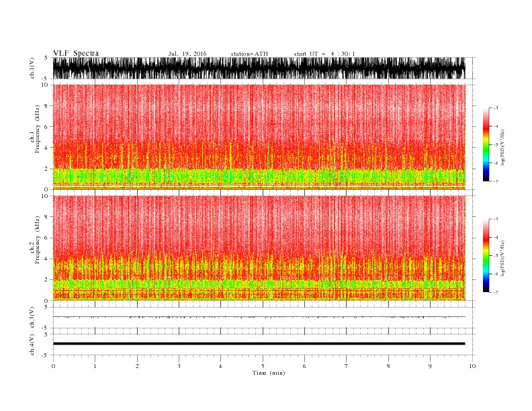Click the 'start UT = 4:30:1' label
Image resolution: width=532 pixels, height=411 pixels.
[324, 54]
